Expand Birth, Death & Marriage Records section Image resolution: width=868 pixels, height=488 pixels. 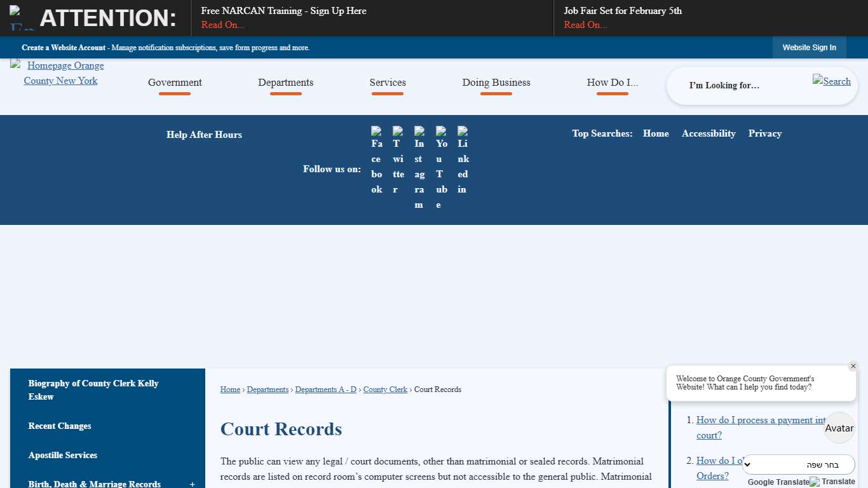tap(192, 484)
